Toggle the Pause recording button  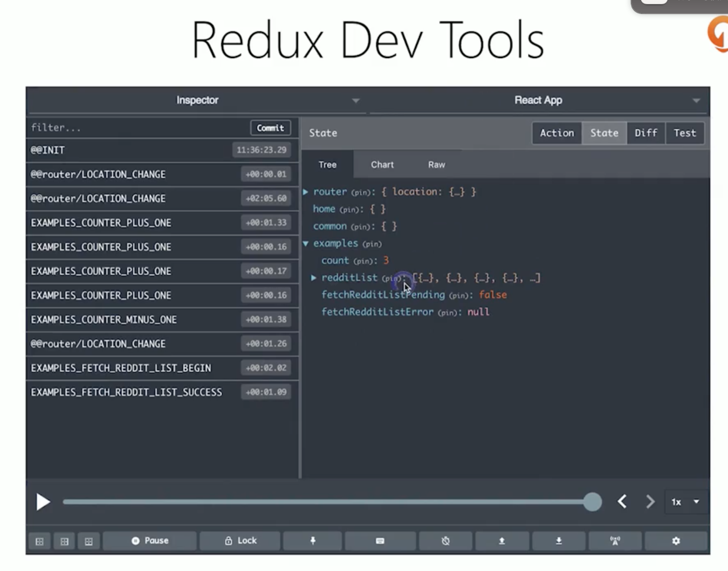point(150,541)
